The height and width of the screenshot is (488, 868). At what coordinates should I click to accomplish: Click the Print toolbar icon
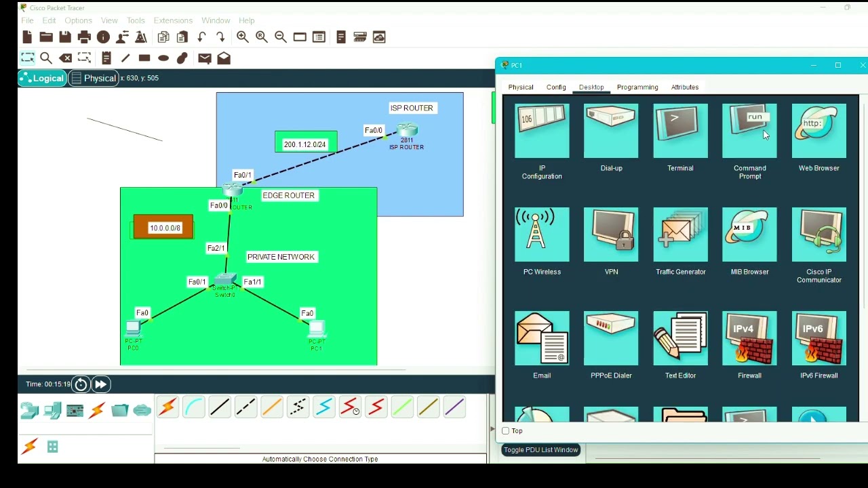click(84, 37)
